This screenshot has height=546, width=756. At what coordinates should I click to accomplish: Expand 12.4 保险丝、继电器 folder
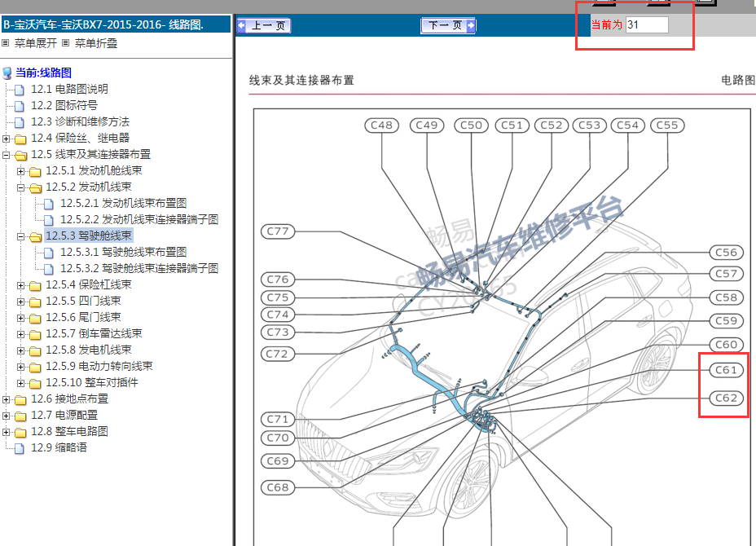point(6,139)
